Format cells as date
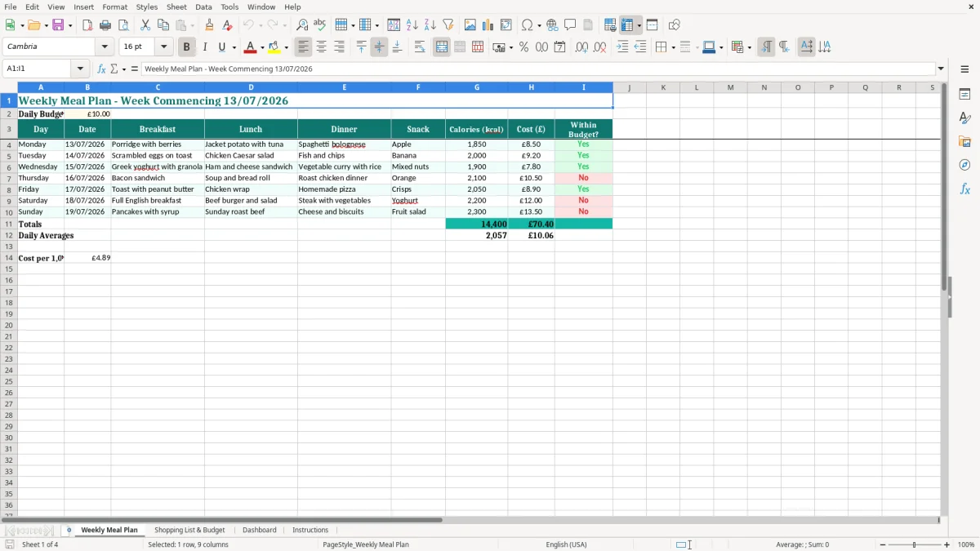The height and width of the screenshot is (551, 980). pos(560,47)
